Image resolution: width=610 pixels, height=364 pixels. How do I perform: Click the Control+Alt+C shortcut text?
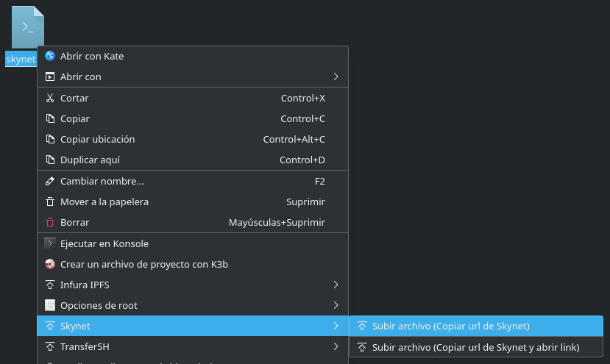coord(294,139)
